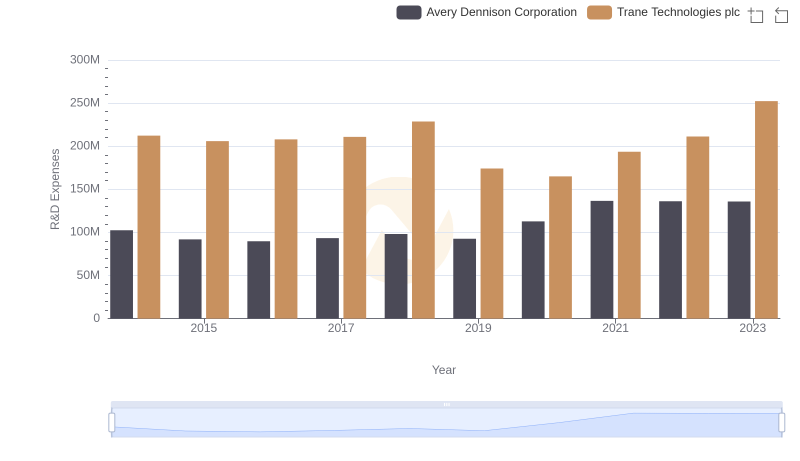The image size is (800, 461).
Task: Toggle Avery Dennison Corporation legend series
Action: (x=486, y=12)
